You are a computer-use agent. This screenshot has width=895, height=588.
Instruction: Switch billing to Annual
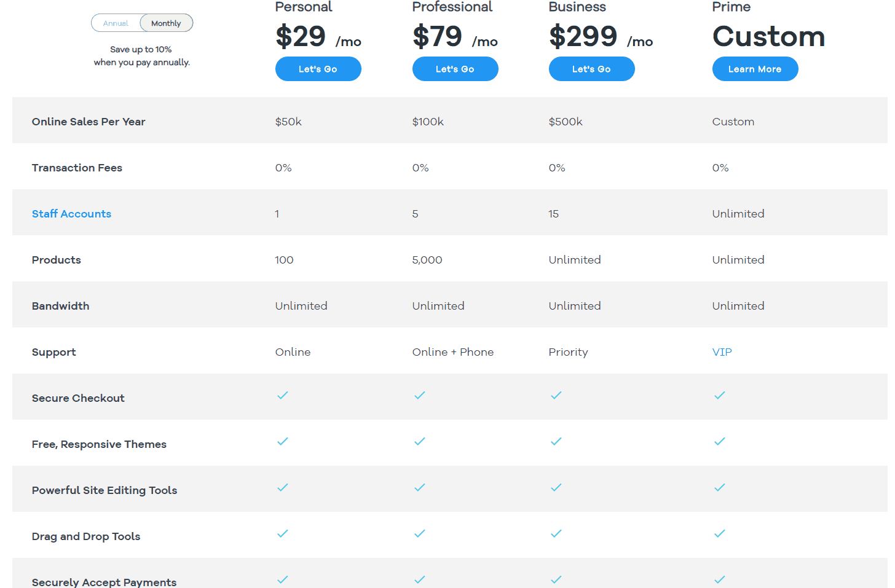tap(116, 23)
